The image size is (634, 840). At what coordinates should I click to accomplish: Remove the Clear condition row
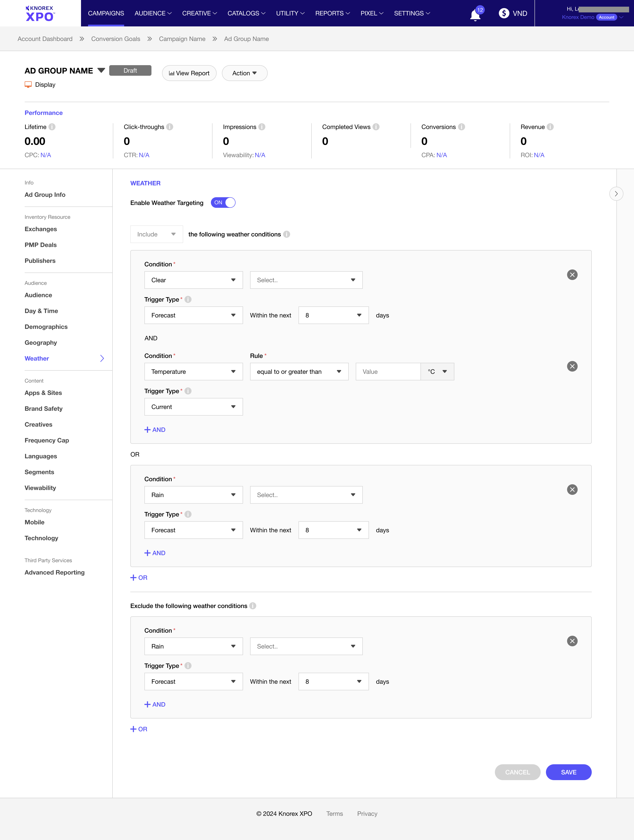click(x=572, y=274)
